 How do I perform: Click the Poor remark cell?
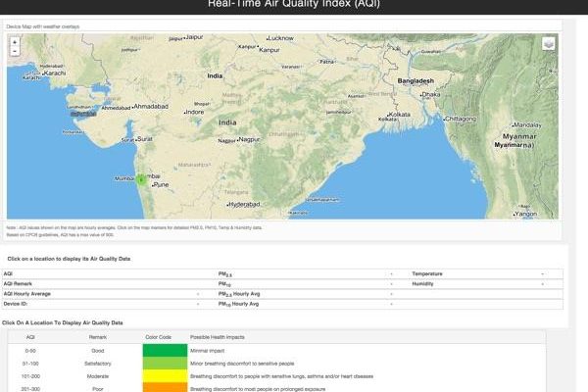tap(97, 389)
